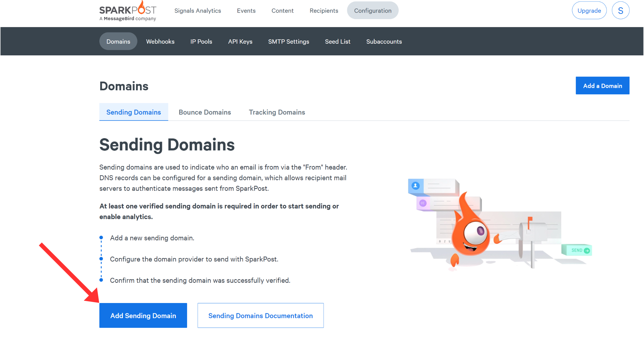Open the Content navigation item
Screen dimensions: 644x337
(x=282, y=10)
